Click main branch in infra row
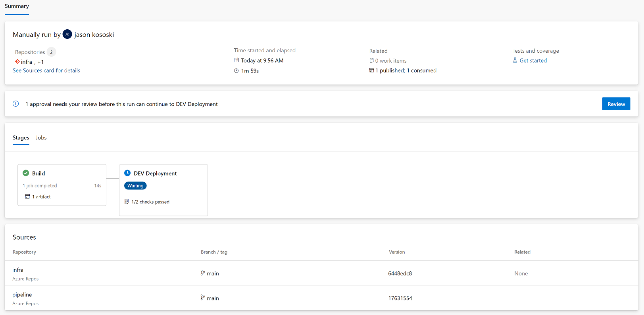This screenshot has height=315, width=644. click(213, 273)
